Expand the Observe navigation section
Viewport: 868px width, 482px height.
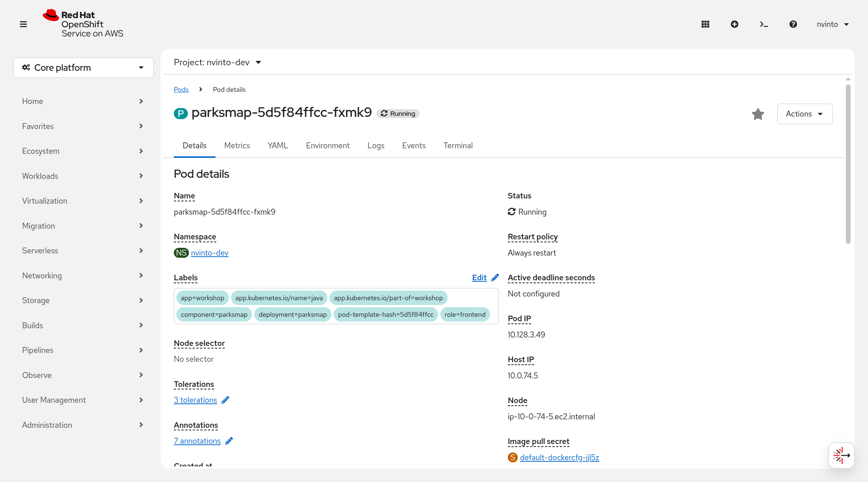click(x=83, y=375)
